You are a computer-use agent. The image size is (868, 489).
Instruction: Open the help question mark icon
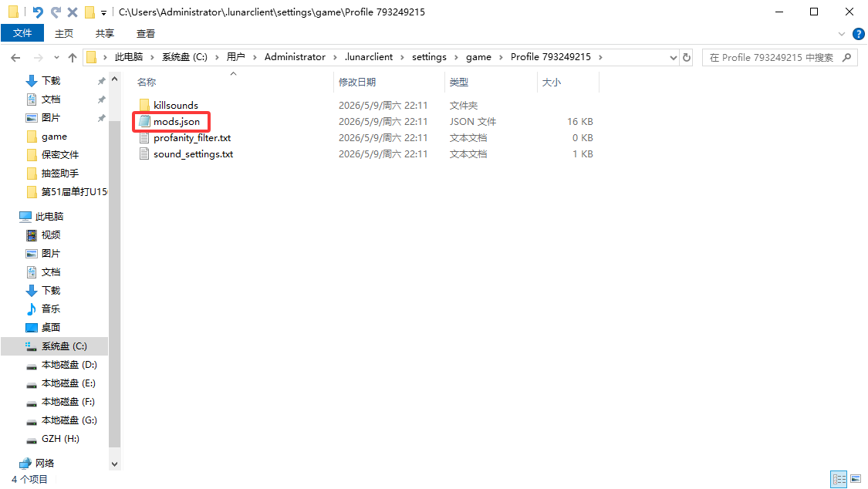(859, 34)
